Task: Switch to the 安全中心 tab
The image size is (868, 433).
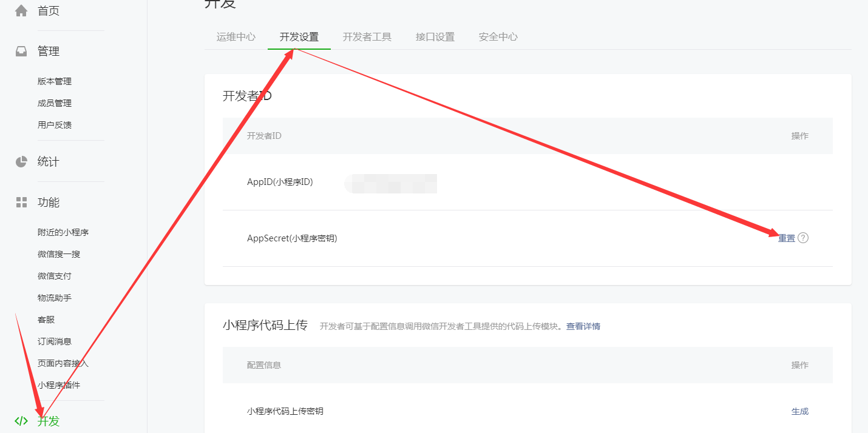Action: 498,37
